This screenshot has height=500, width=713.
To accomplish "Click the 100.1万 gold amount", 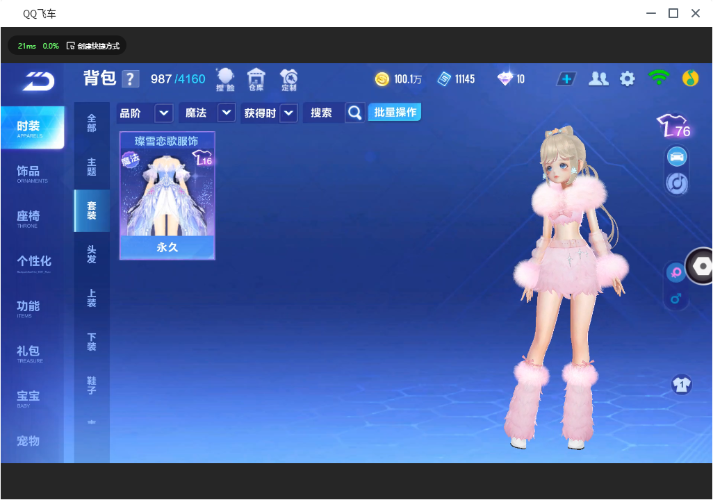I will pyautogui.click(x=408, y=79).
